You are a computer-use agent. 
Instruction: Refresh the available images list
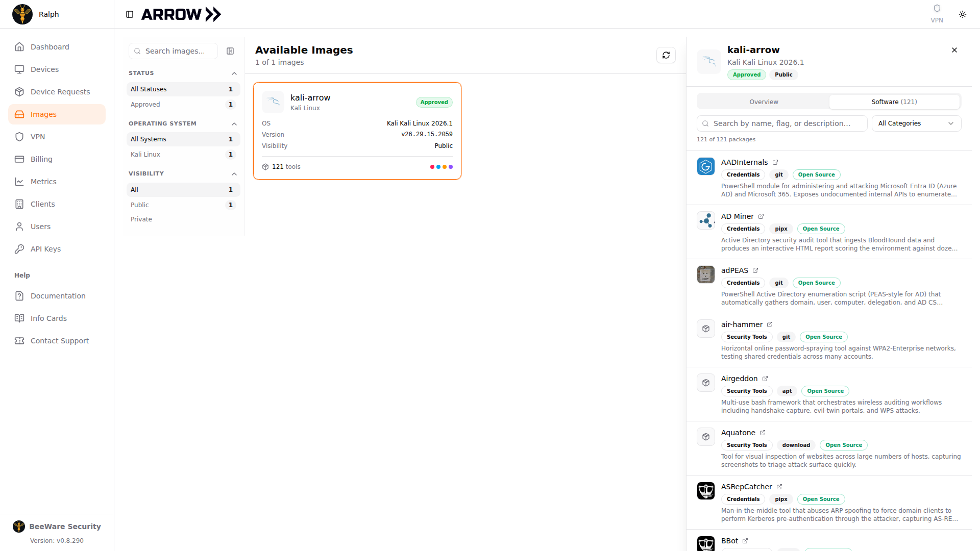(666, 55)
